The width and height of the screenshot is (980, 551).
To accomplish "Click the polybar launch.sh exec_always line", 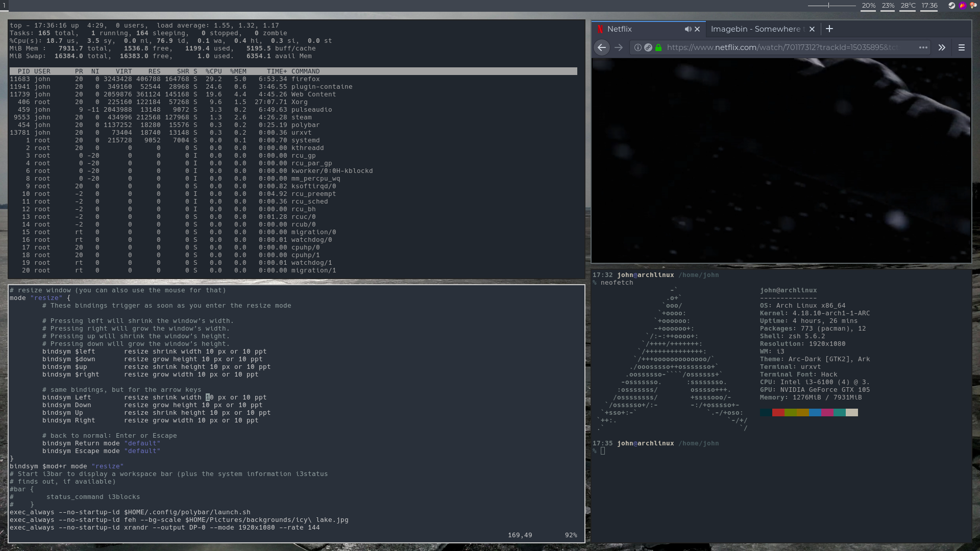I will click(x=130, y=512).
